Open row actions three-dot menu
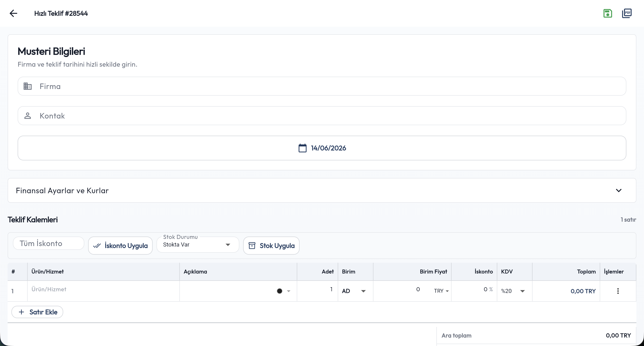This screenshot has height=346, width=644. click(618, 291)
